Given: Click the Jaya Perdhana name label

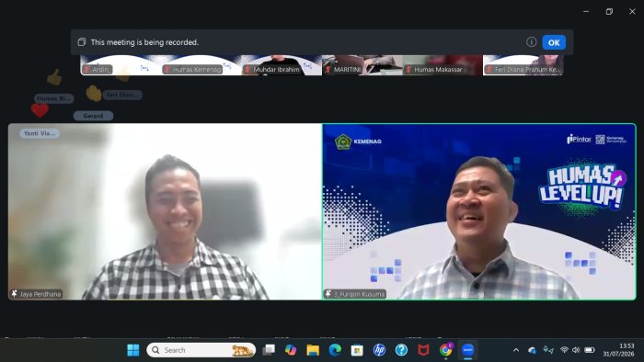Looking at the screenshot, I should [x=40, y=294].
